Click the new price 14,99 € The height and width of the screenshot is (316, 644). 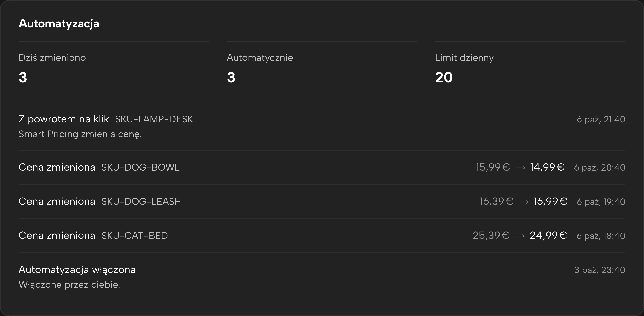tap(547, 167)
